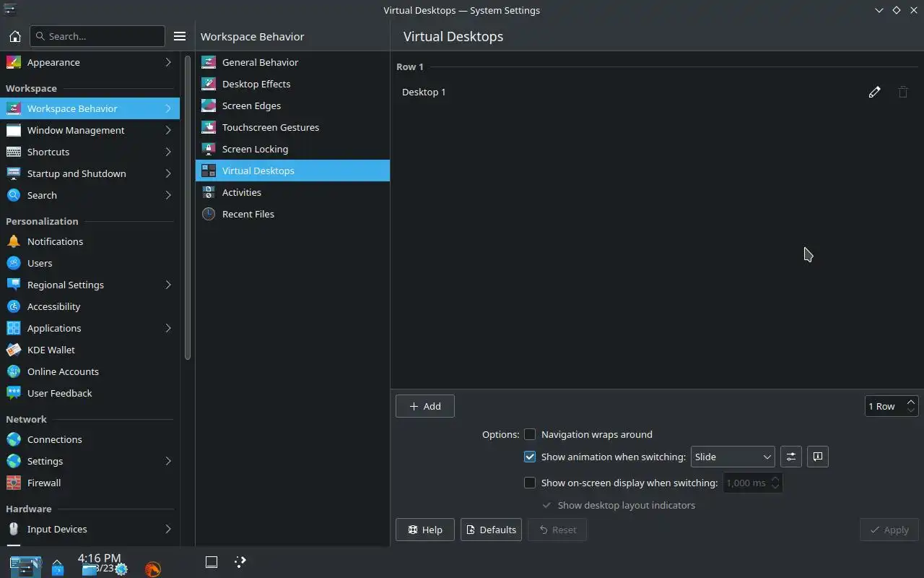Screen dimensions: 924x578
Task: Restore settings with Defaults button
Action: 491,530
